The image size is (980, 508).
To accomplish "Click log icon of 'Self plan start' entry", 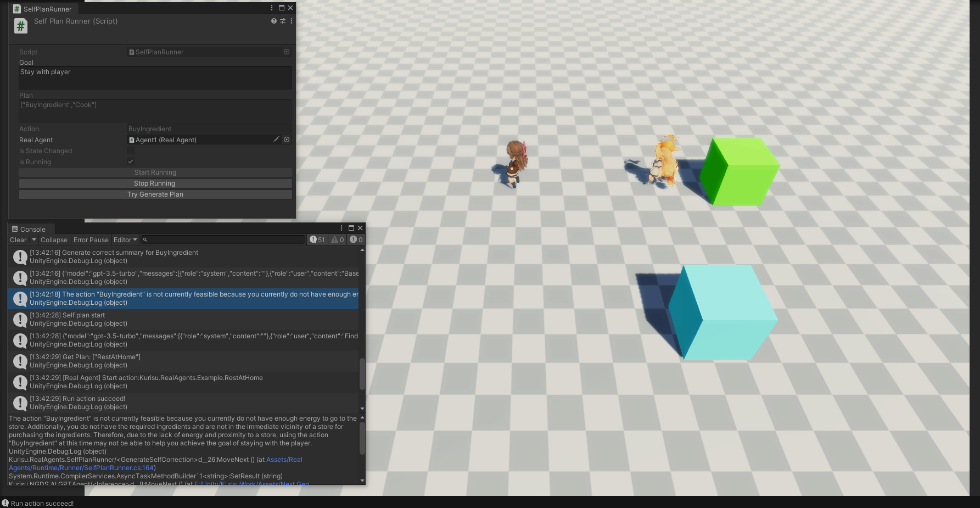I will pos(20,319).
